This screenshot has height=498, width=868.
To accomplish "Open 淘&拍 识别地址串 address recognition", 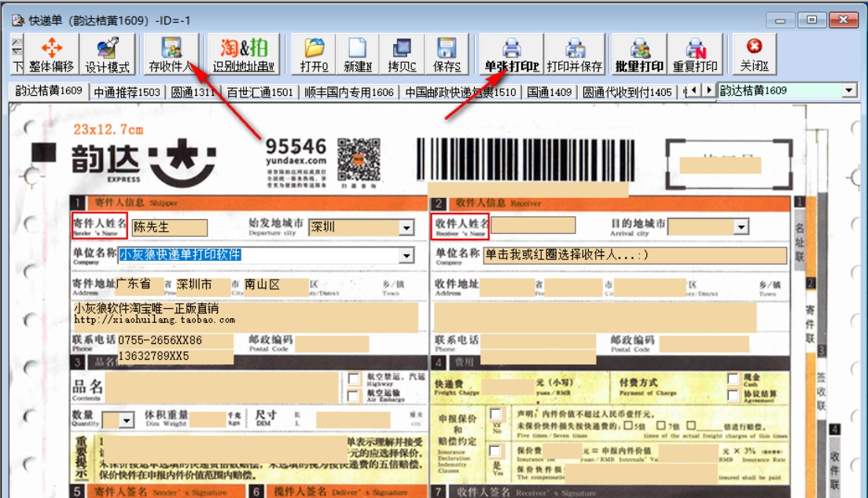I will point(244,55).
